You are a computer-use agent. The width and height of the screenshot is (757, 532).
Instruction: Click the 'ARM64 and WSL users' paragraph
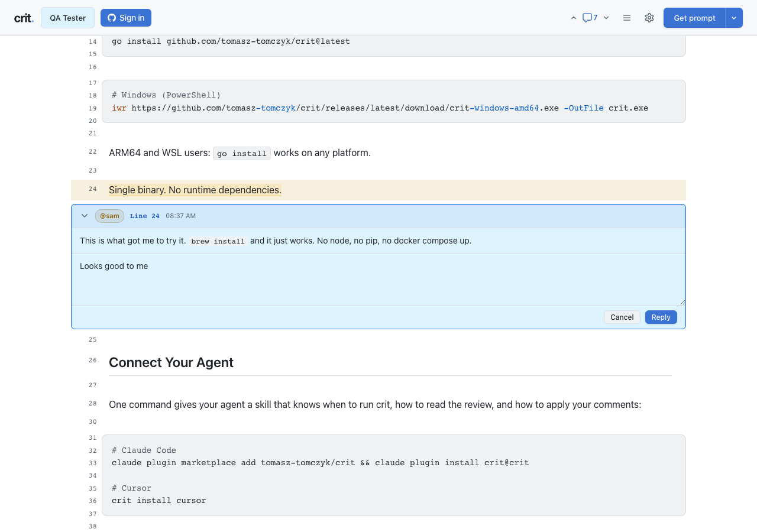[240, 153]
